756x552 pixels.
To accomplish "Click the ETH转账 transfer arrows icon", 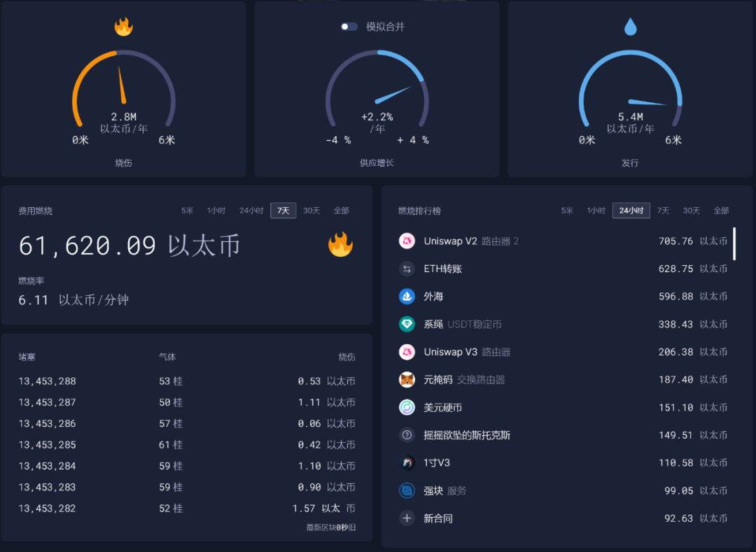I will (407, 269).
